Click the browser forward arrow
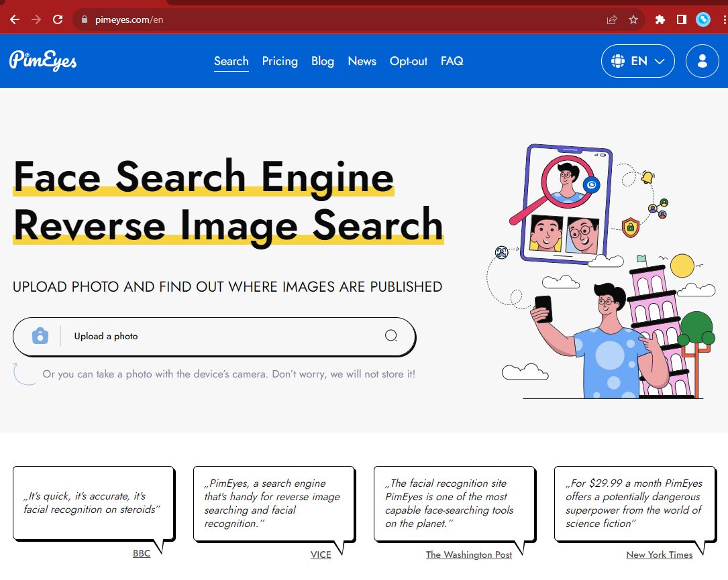The height and width of the screenshot is (580, 728). [x=36, y=19]
